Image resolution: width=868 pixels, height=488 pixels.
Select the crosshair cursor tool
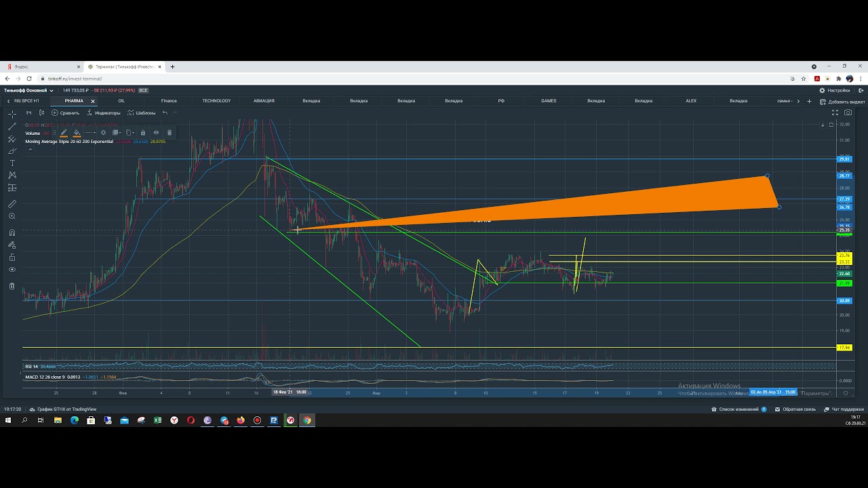12,114
